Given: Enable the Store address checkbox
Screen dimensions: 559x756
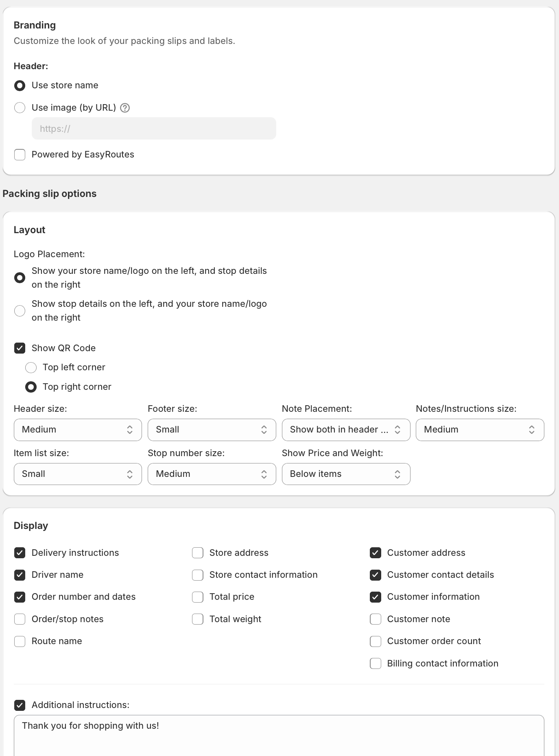Looking at the screenshot, I should (198, 553).
